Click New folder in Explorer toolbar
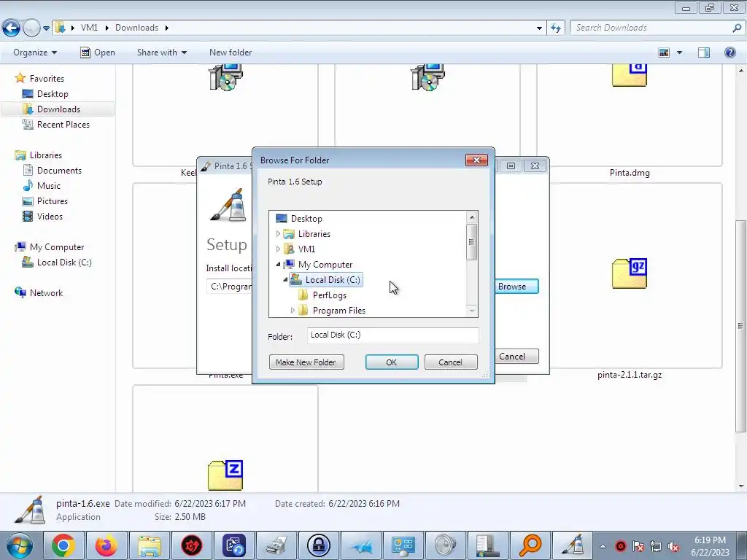 [231, 52]
